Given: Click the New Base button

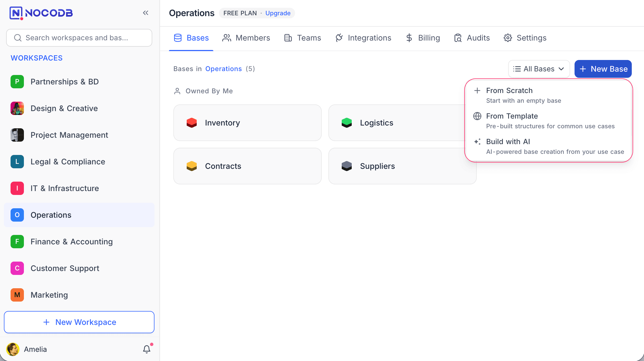Looking at the screenshot, I should (x=603, y=69).
